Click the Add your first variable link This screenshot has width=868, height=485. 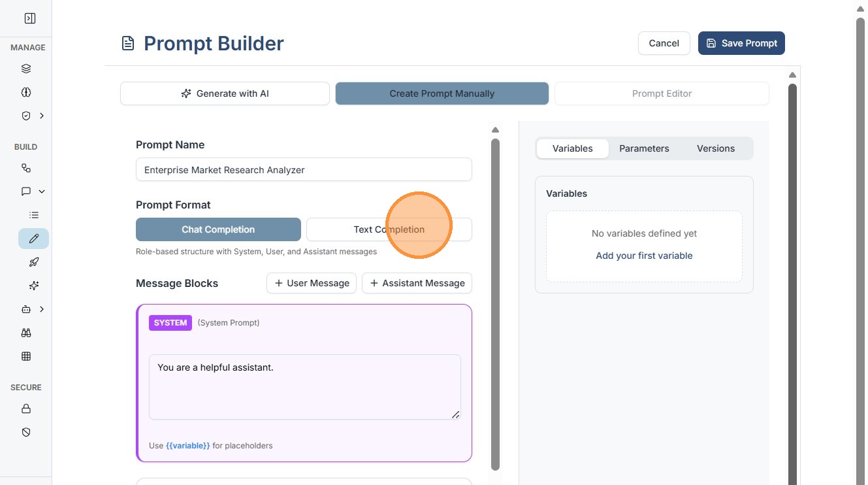(644, 256)
